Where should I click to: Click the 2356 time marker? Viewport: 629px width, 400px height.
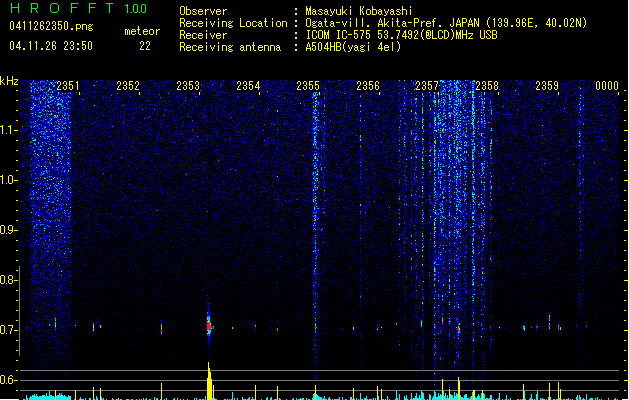368,85
